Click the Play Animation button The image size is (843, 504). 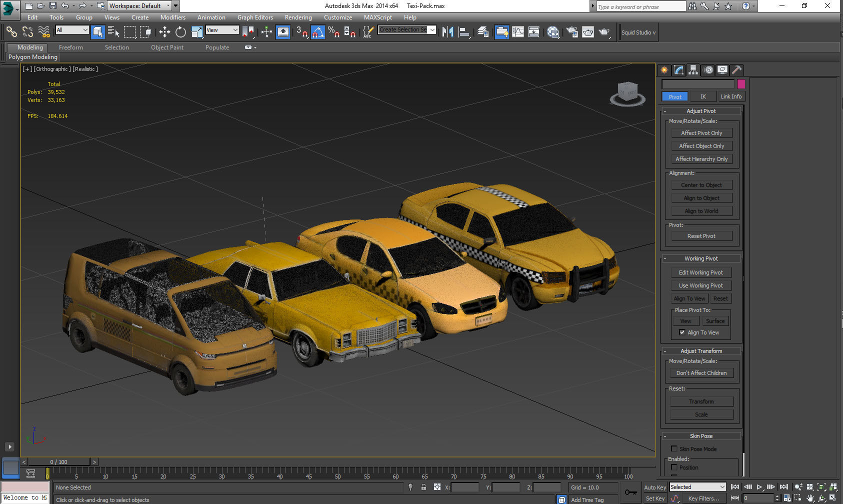click(759, 487)
